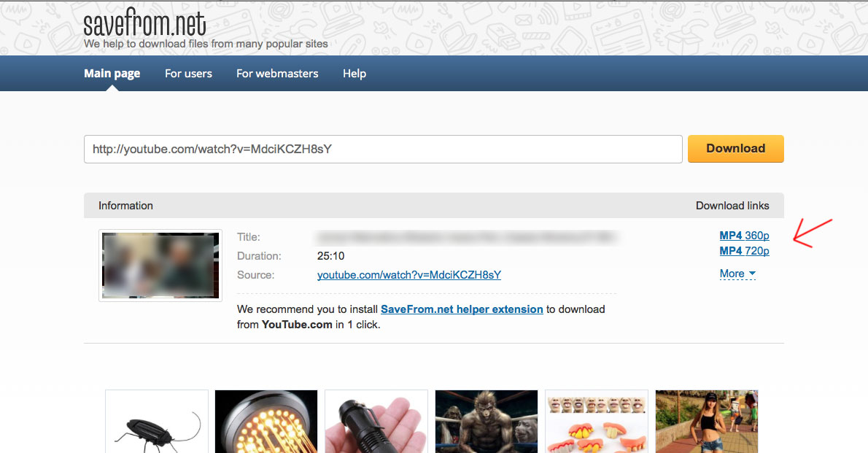
Task: Click the tagline about downloading files
Action: [x=206, y=44]
